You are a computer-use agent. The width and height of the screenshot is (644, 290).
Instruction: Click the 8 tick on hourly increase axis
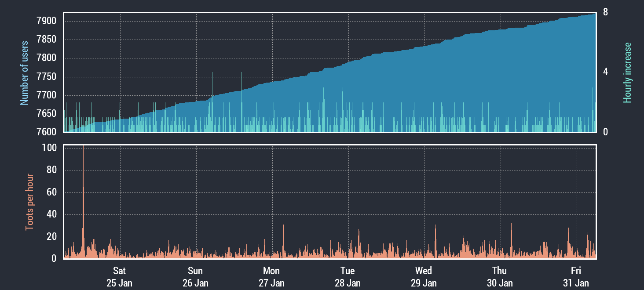point(605,12)
